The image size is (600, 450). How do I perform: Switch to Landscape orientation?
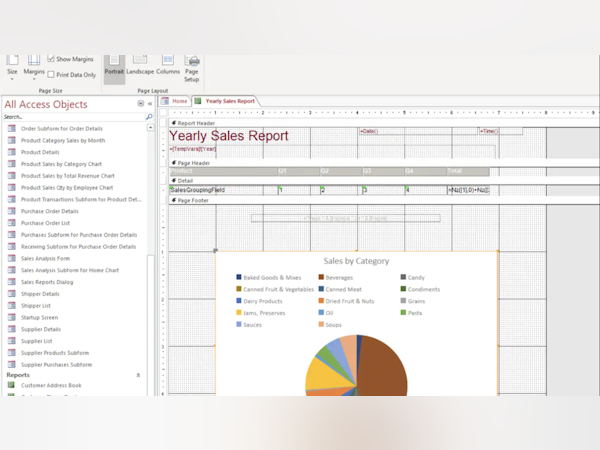pos(140,66)
